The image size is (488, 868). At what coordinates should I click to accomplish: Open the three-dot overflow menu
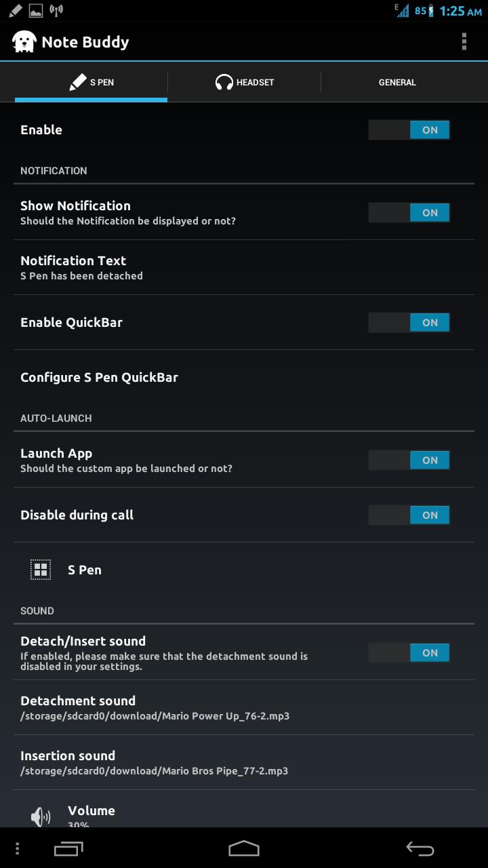click(x=464, y=41)
